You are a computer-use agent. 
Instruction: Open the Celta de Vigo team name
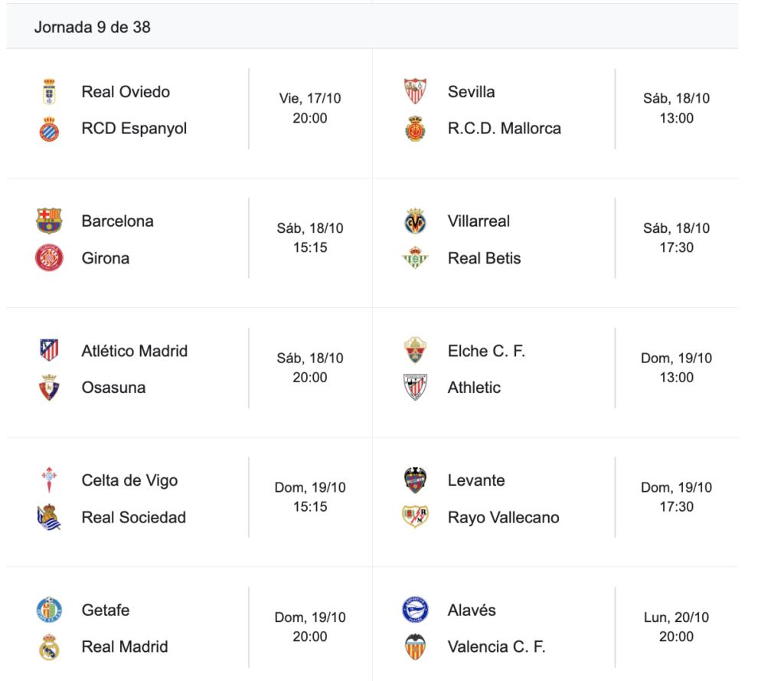pos(129,480)
